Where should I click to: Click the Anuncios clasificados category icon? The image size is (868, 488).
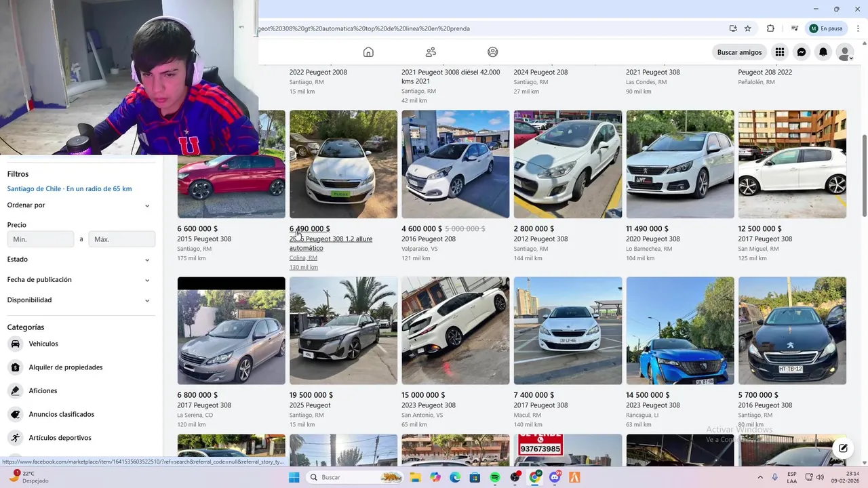pyautogui.click(x=16, y=414)
